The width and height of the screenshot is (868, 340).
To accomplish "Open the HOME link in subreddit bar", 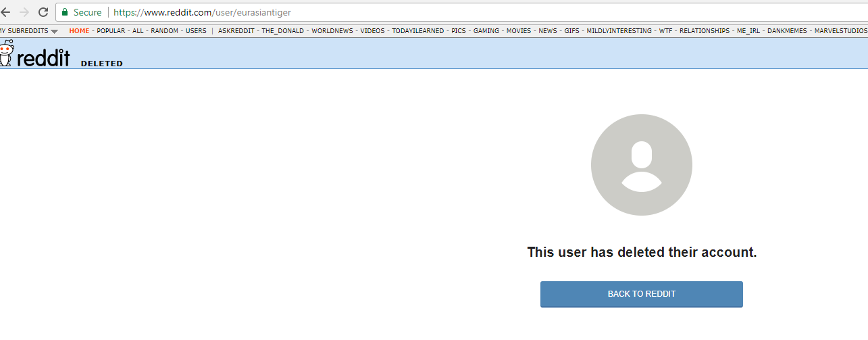I will pyautogui.click(x=79, y=31).
